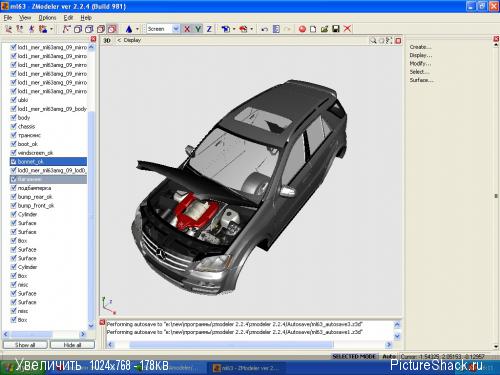Open arrow beside red snapping icon
Viewport: 500px width, 375px height.
pos(251,29)
